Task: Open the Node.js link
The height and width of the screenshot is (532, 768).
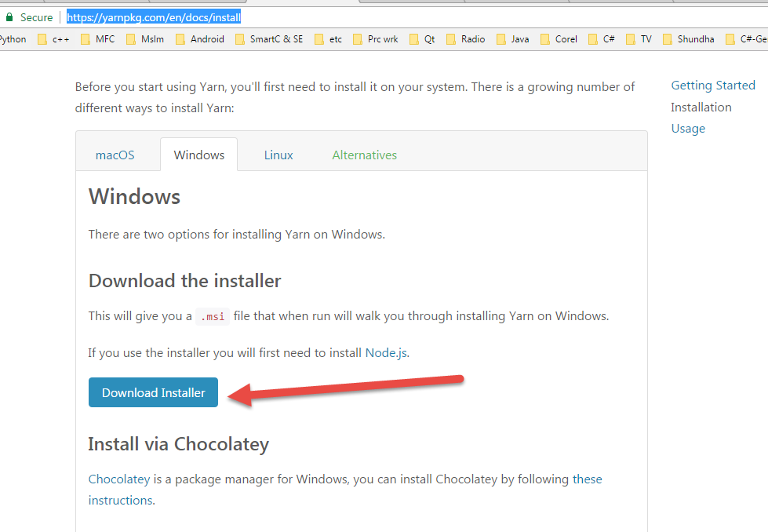Action: (386, 352)
